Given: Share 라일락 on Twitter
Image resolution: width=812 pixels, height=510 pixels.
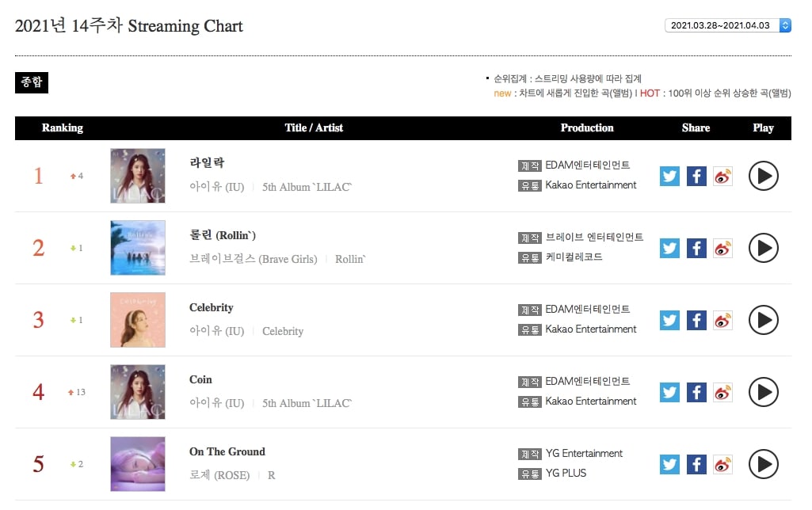Looking at the screenshot, I should pos(669,176).
